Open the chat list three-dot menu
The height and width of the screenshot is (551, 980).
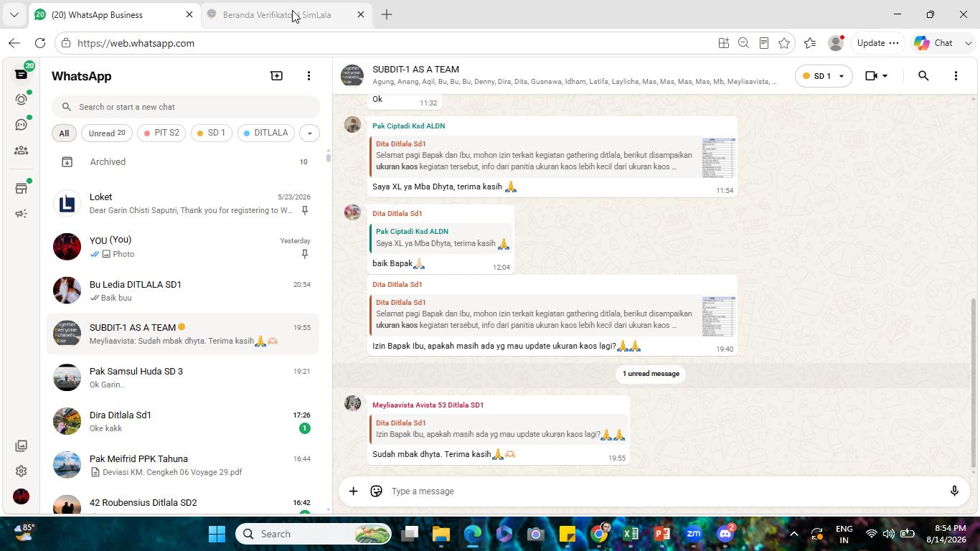[308, 75]
